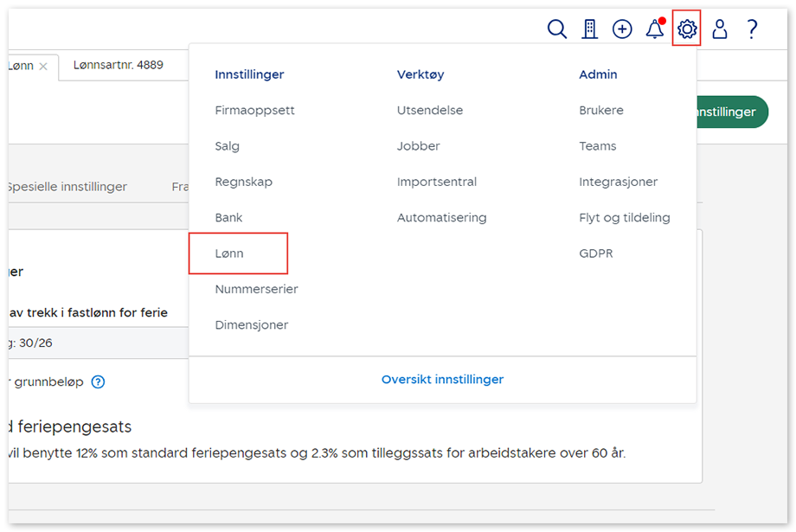Screen dimensions: 796x532
Task: Click the plus circle create icon
Action: pos(622,29)
